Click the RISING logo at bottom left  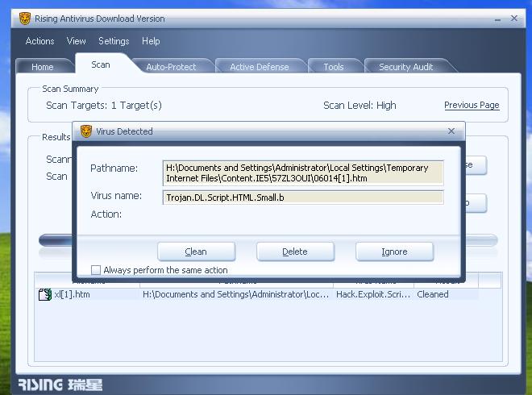[x=60, y=385]
